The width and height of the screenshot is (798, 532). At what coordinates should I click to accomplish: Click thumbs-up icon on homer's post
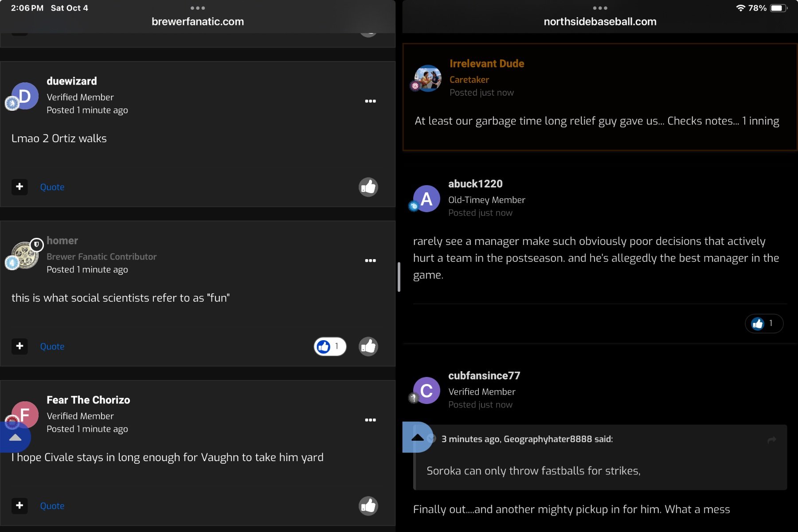(368, 346)
